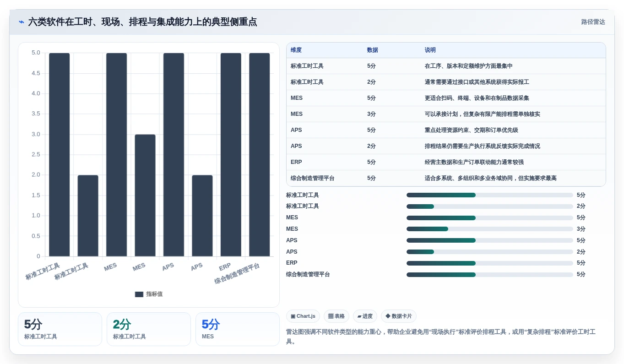Click the progress bar for MES at 5分
624x364 pixels.
pyautogui.click(x=490, y=218)
